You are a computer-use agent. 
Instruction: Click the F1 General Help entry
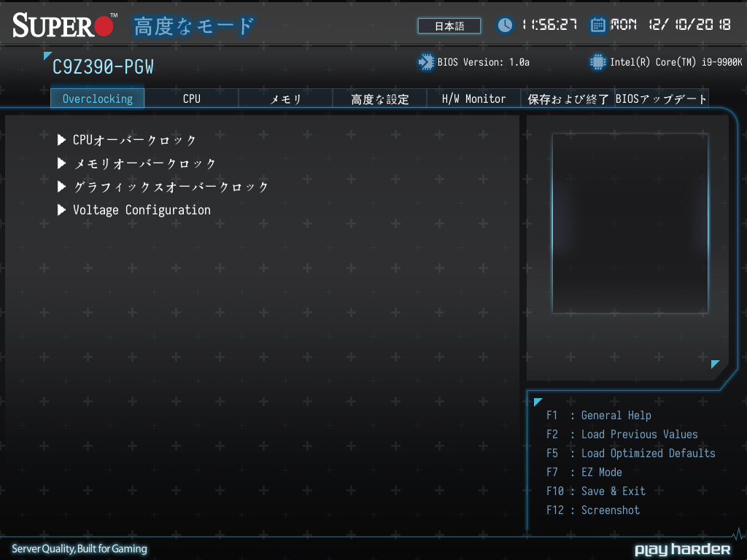(x=599, y=415)
